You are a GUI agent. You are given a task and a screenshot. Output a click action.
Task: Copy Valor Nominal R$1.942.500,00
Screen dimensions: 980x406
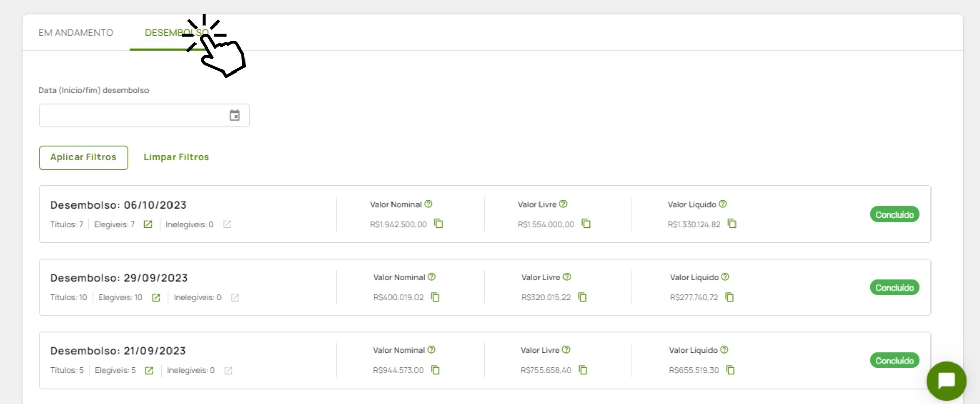coord(438,224)
